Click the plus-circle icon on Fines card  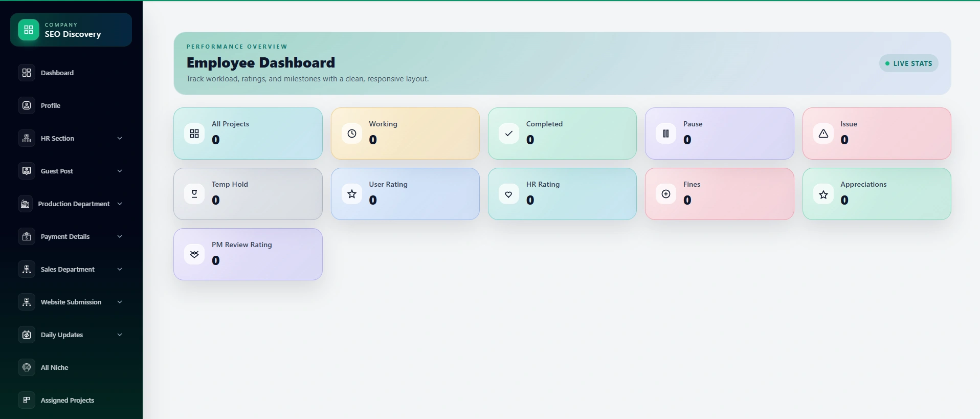(666, 194)
